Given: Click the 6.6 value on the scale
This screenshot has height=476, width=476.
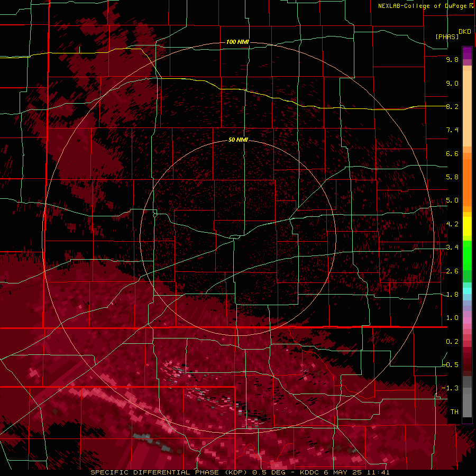Looking at the screenshot, I should 452,153.
